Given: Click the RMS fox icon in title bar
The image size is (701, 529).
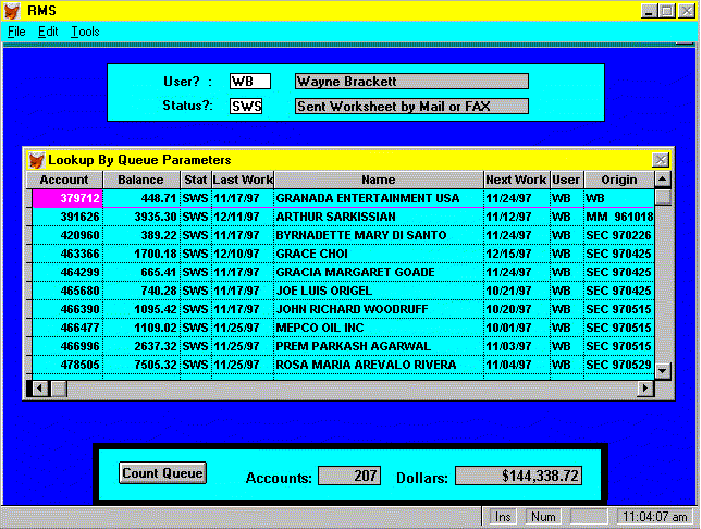Looking at the screenshot, I should (x=12, y=11).
